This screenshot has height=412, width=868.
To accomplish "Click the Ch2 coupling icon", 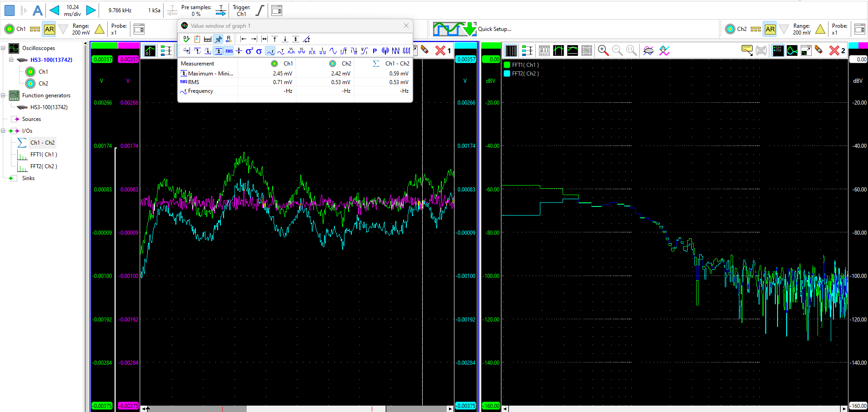I will pos(756,29).
